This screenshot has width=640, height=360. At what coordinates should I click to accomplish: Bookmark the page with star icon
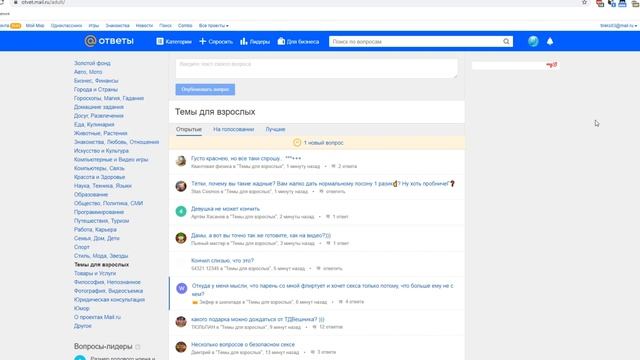pyautogui.click(x=584, y=2)
